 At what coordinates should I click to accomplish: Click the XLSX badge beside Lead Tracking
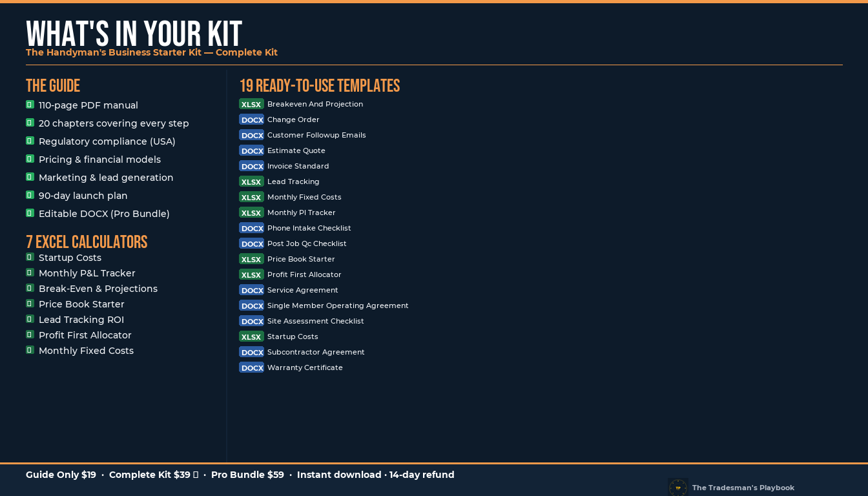pyautogui.click(x=251, y=181)
